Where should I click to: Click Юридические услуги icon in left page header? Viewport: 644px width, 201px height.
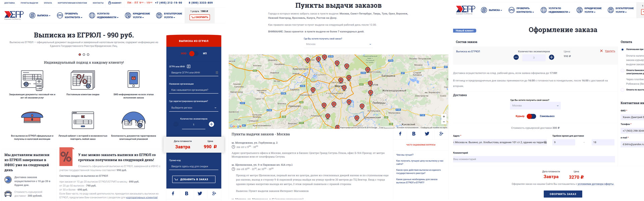coord(128,15)
